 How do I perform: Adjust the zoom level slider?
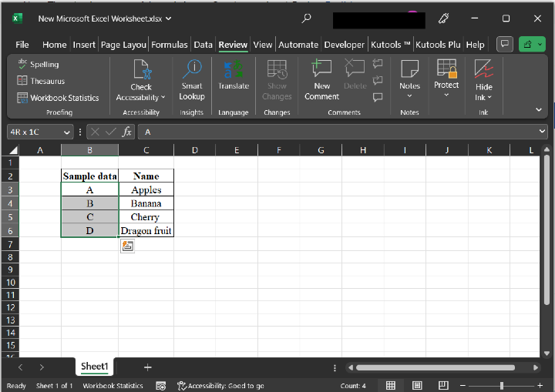pos(502,385)
